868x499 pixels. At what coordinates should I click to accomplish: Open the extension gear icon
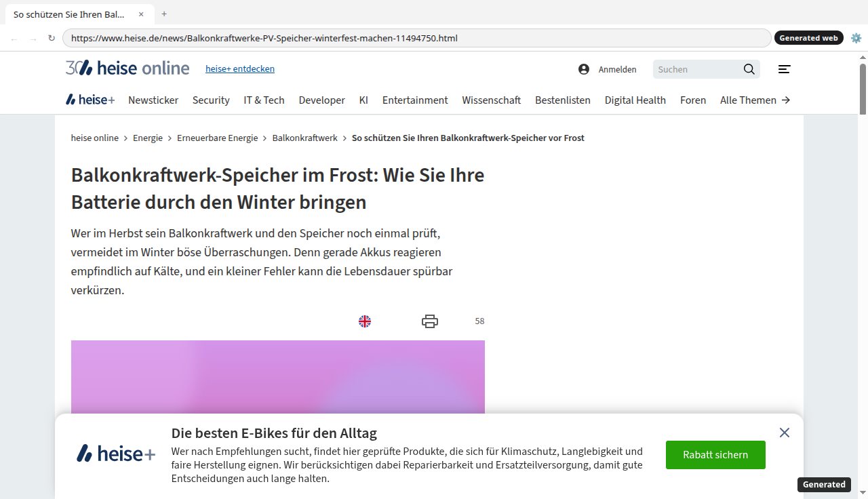point(856,38)
